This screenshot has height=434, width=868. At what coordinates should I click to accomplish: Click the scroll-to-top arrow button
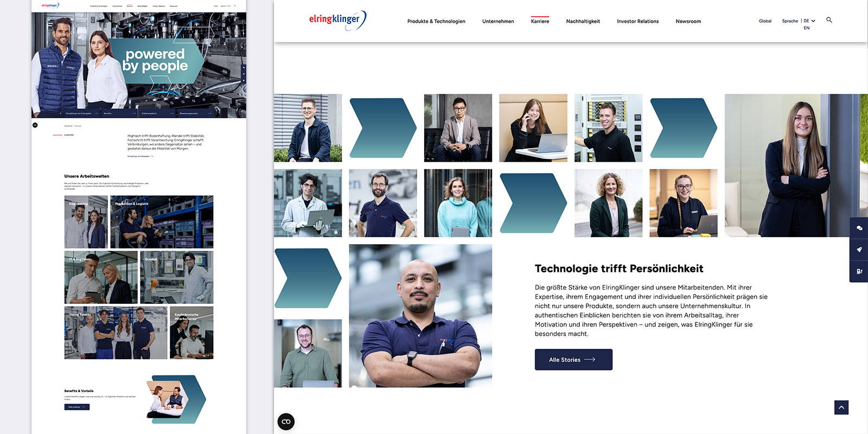(x=841, y=407)
